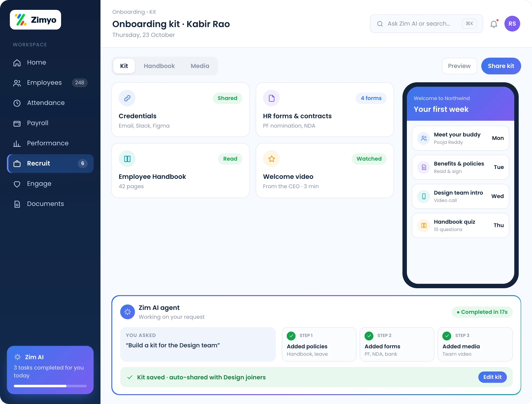The width and height of the screenshot is (532, 404).
Task: Click the Share kit button
Action: (501, 66)
